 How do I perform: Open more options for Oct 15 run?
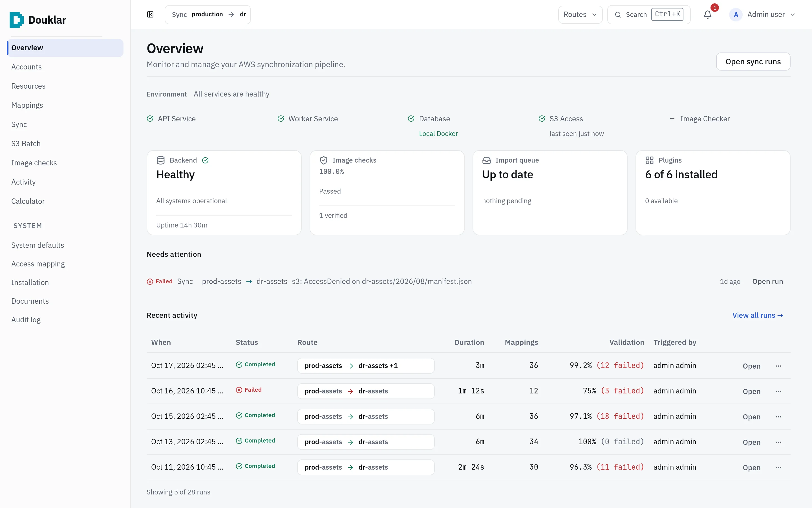click(x=778, y=417)
